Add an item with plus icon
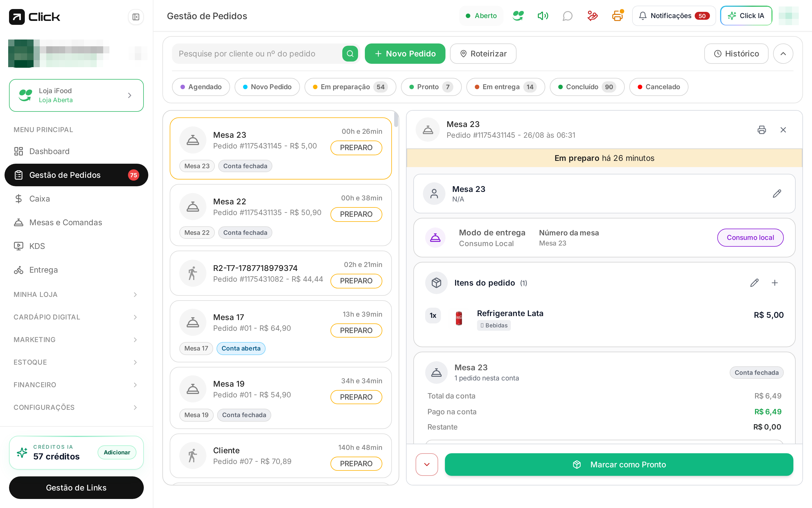This screenshot has height=508, width=812. pos(775,283)
